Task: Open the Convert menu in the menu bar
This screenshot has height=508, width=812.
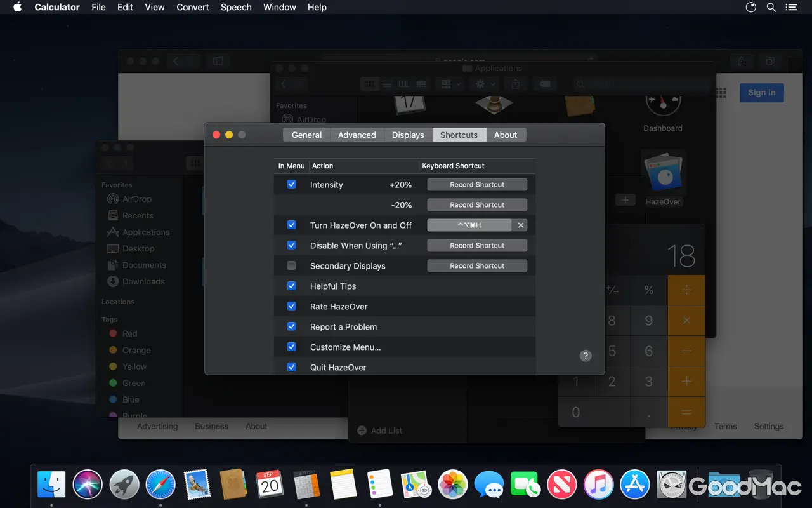Action: coord(192,7)
